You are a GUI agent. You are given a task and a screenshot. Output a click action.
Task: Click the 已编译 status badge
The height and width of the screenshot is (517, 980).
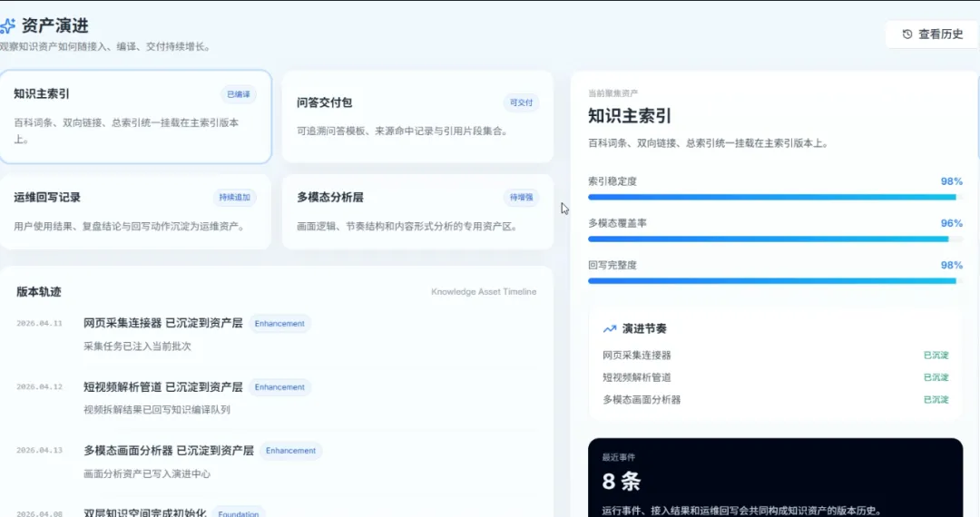[238, 94]
